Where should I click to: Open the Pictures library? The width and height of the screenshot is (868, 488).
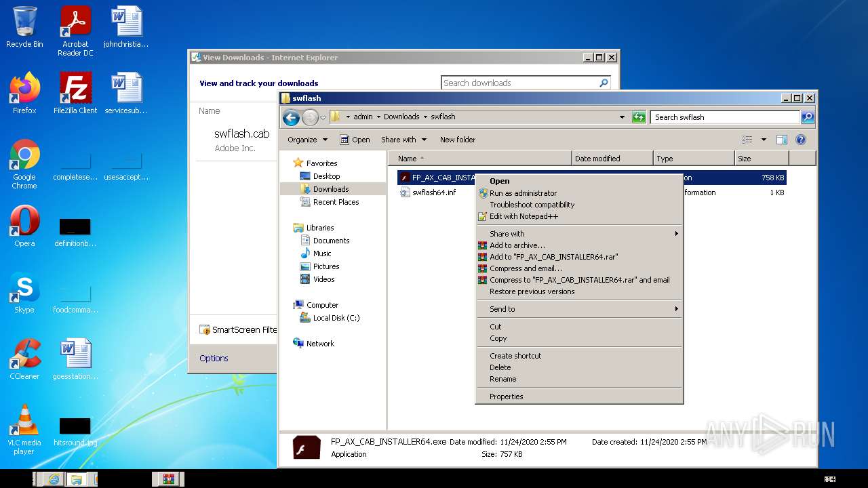[x=319, y=266]
